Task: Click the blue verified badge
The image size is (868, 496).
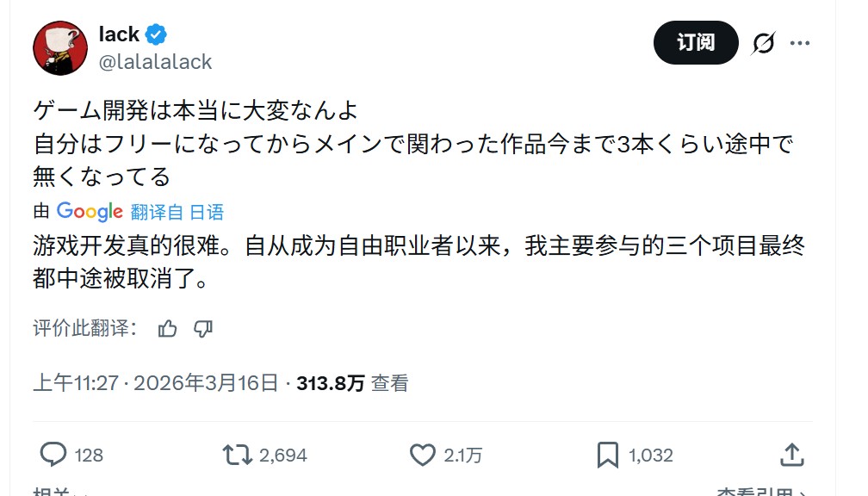Action: [x=156, y=34]
